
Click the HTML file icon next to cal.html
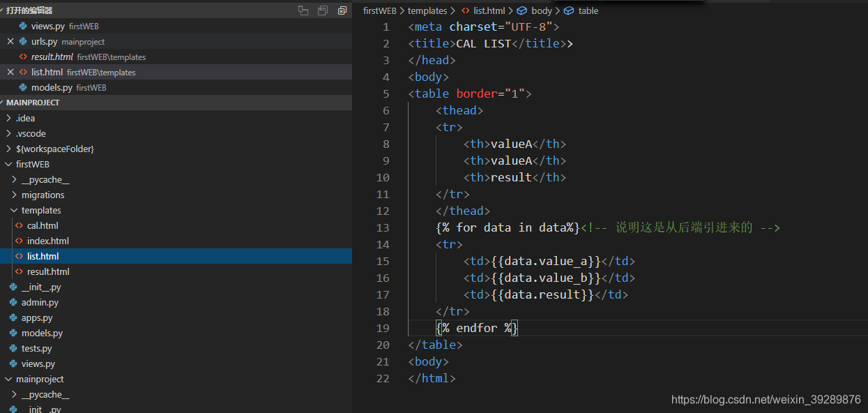[x=19, y=225]
